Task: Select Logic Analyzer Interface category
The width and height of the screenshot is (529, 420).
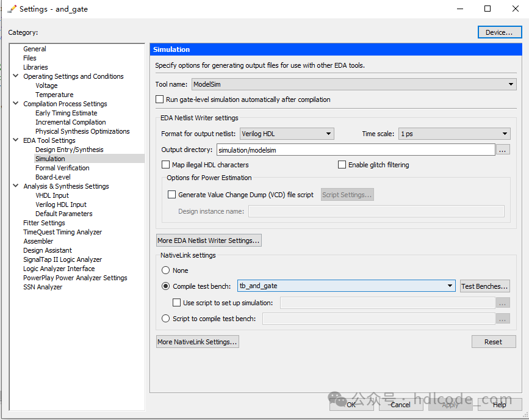Action: coord(59,269)
